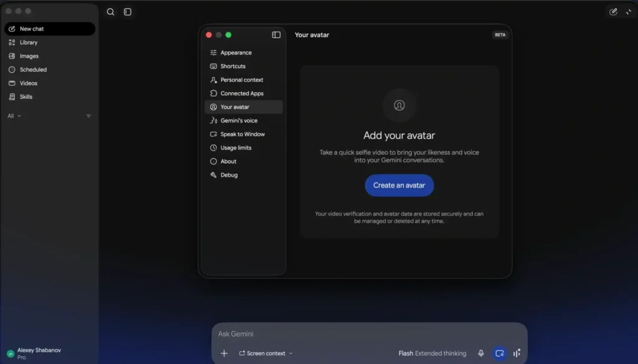
Task: Open Scheduled in left sidebar
Action: 50,70
